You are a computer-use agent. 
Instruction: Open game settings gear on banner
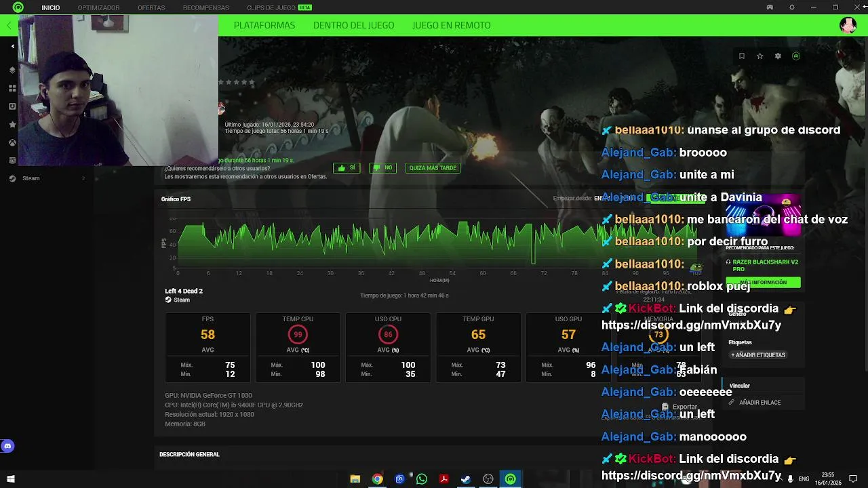coord(778,56)
